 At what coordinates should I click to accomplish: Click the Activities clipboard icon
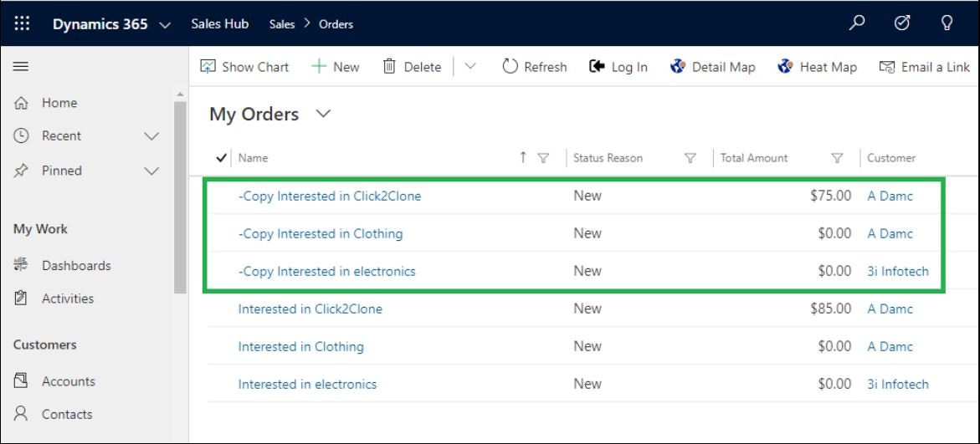[x=21, y=299]
